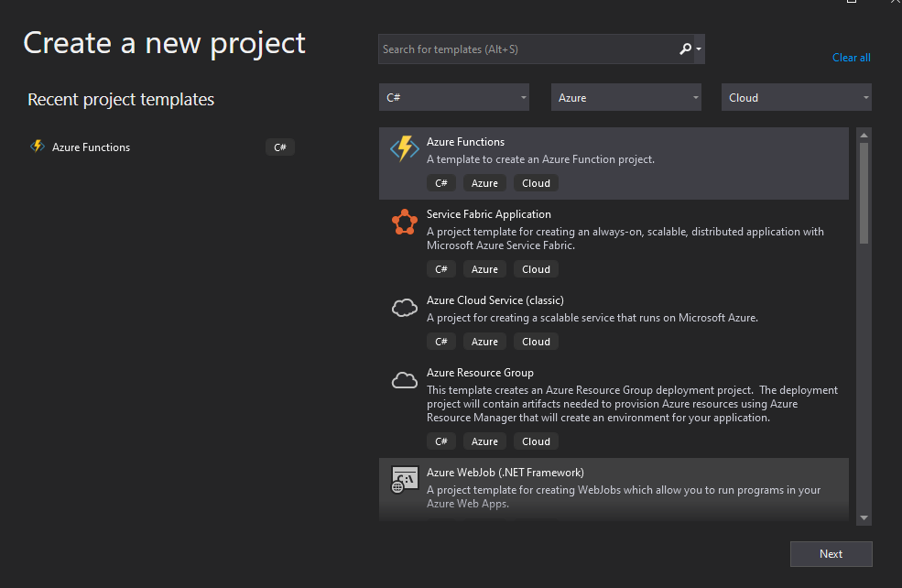The height and width of the screenshot is (588, 902).
Task: Click the Azure Function project description text
Action: (x=540, y=159)
